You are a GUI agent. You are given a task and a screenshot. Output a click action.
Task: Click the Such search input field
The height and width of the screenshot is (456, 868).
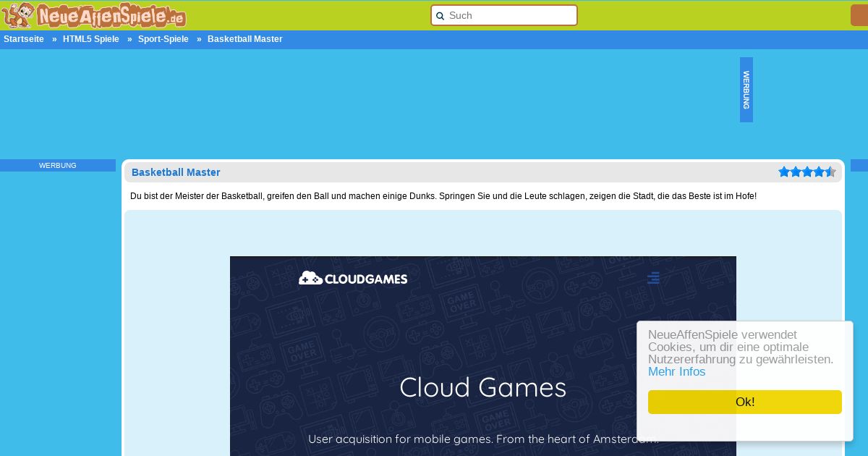point(504,15)
